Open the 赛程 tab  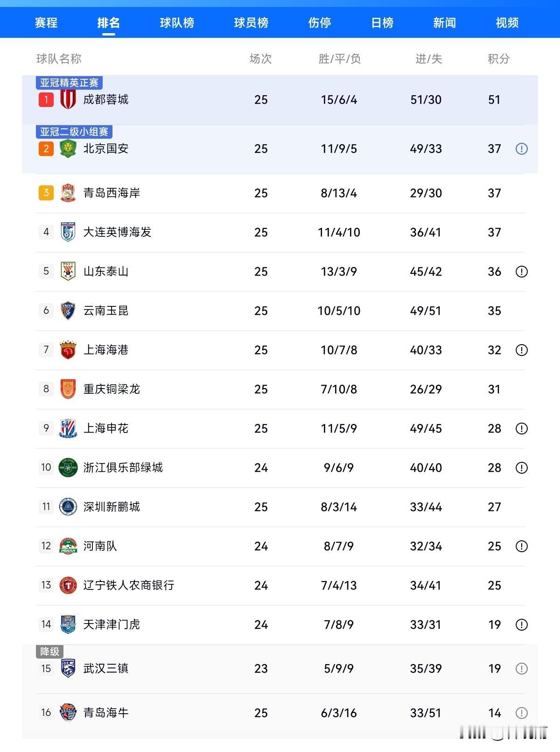[46, 22]
